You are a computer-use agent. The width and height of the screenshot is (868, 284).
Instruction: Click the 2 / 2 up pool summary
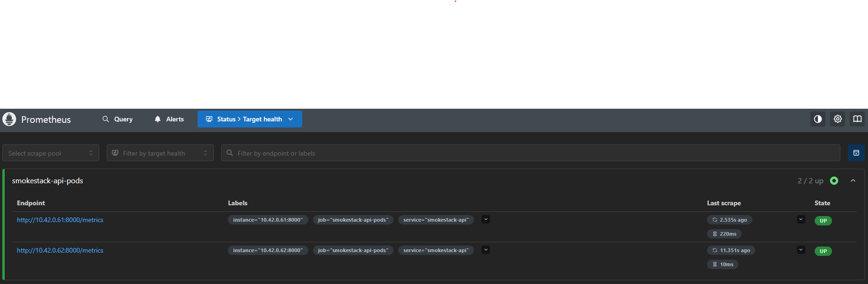(x=810, y=181)
